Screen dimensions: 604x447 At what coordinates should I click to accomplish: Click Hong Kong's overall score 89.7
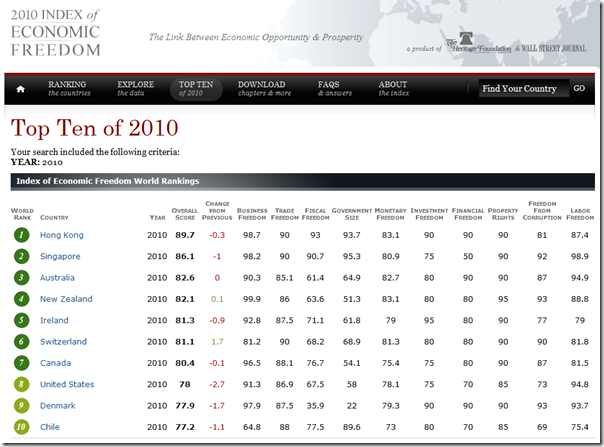(x=185, y=235)
